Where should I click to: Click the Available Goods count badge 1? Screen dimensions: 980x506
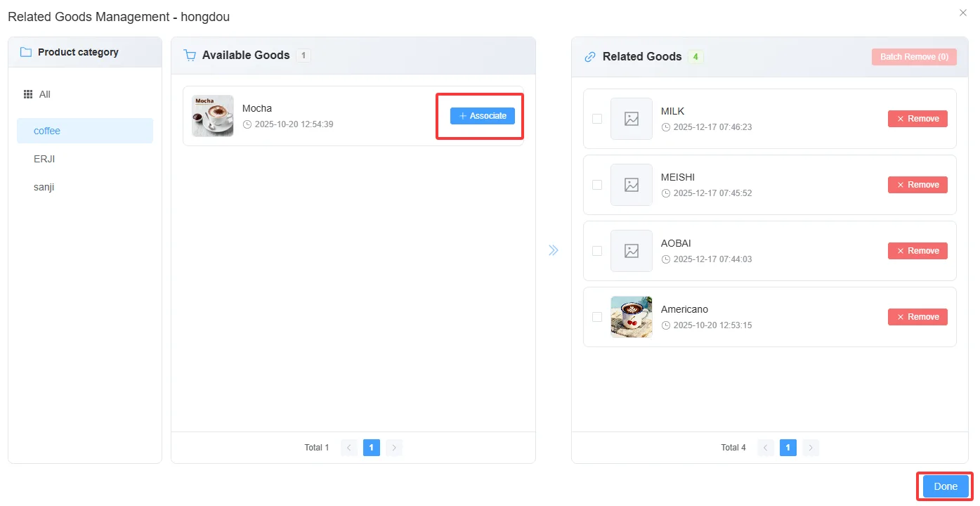303,56
